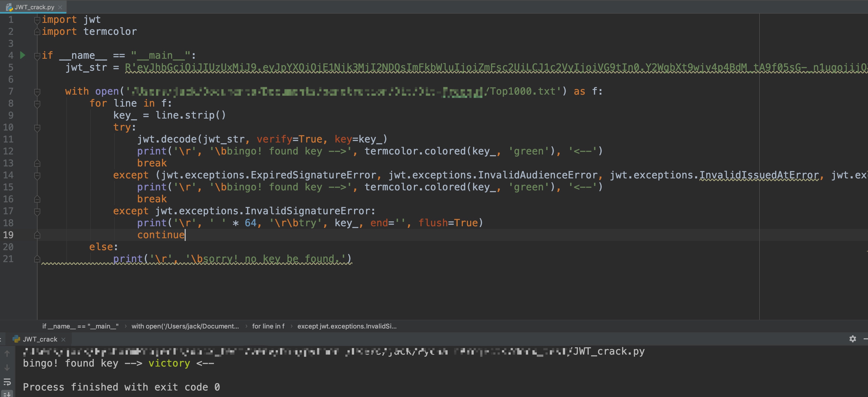
Task: Click line number 11 in the gutter
Action: tap(8, 139)
